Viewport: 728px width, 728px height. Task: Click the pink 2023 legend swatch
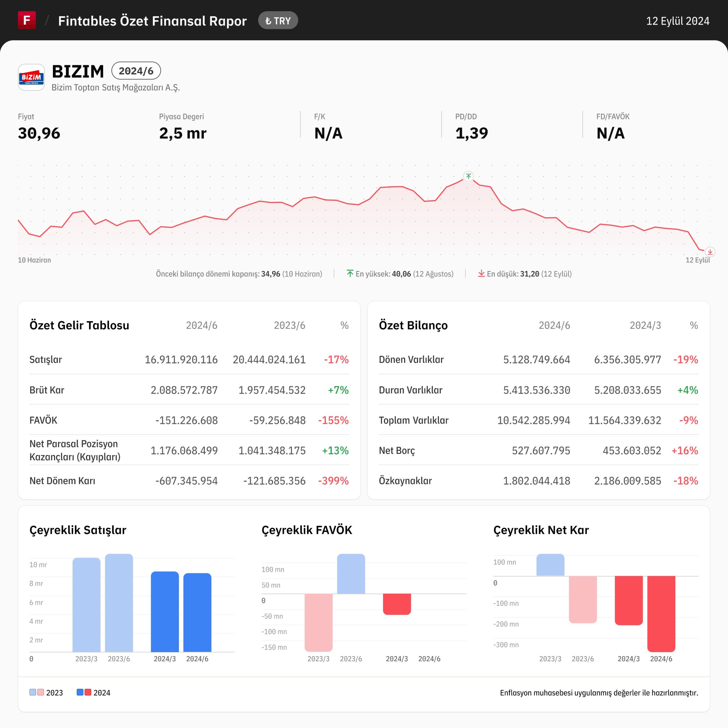coord(41,692)
